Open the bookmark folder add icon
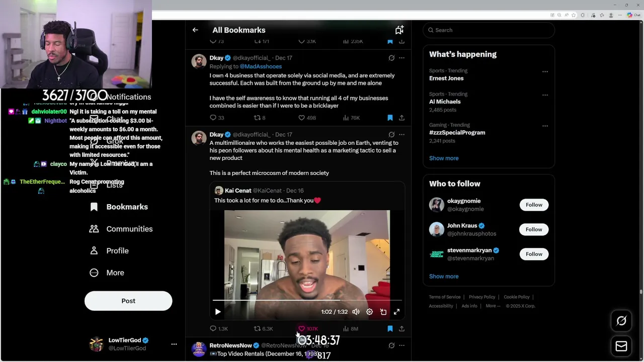Viewport: 644px width, 362px height. 399,30
